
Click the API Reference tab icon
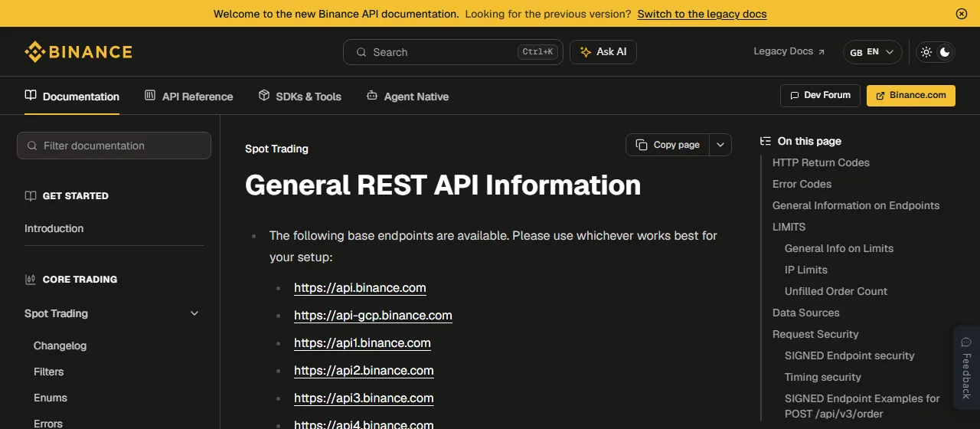pos(150,96)
